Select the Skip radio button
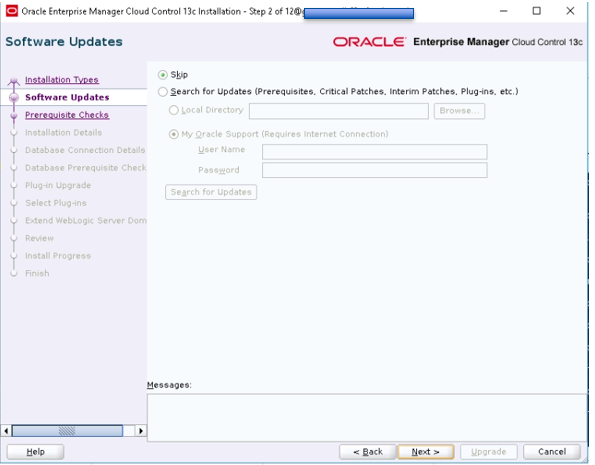The image size is (595, 465). (x=163, y=75)
